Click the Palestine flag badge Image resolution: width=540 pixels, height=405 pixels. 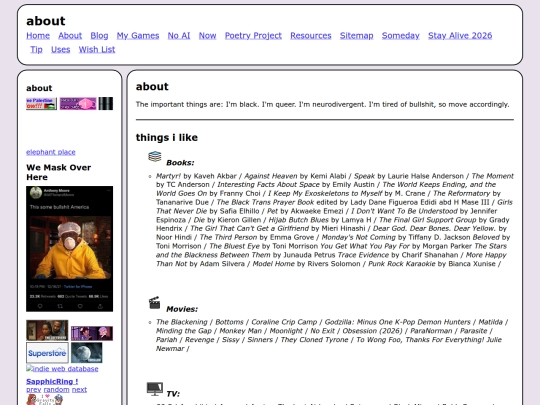tap(41, 104)
